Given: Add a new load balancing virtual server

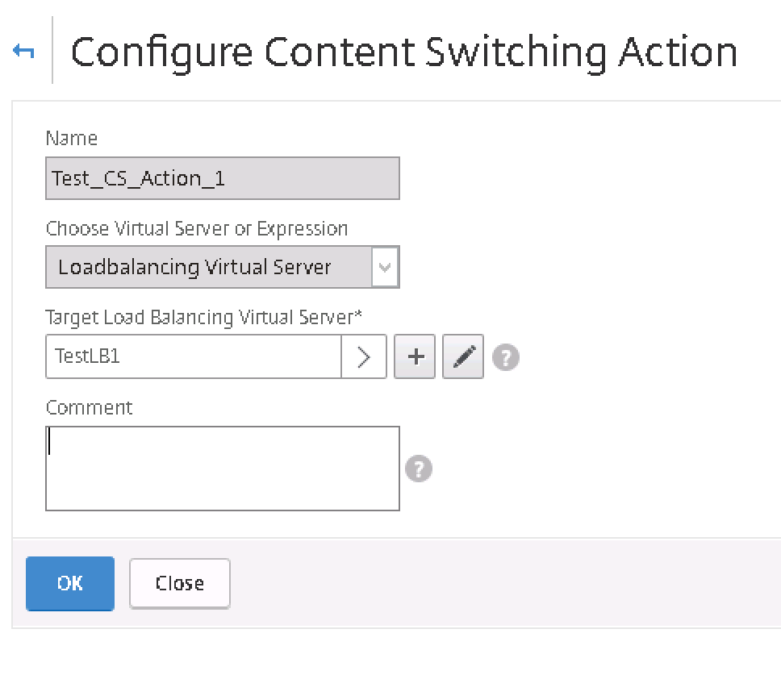Looking at the screenshot, I should pos(415,356).
